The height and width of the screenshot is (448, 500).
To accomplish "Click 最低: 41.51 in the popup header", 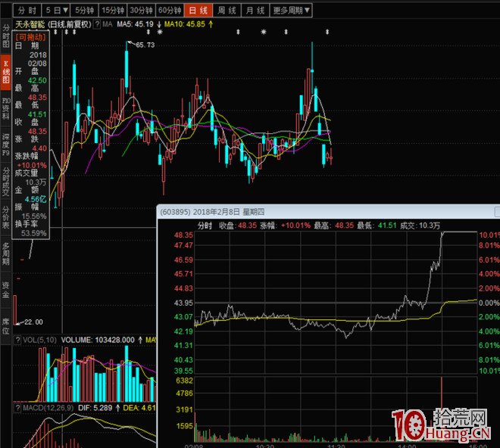I will (x=377, y=226).
